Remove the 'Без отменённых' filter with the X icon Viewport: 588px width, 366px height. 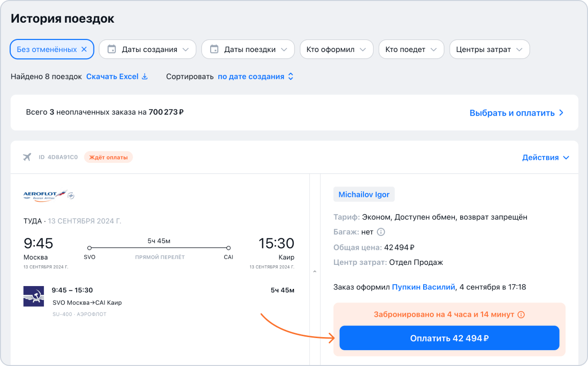tap(84, 49)
